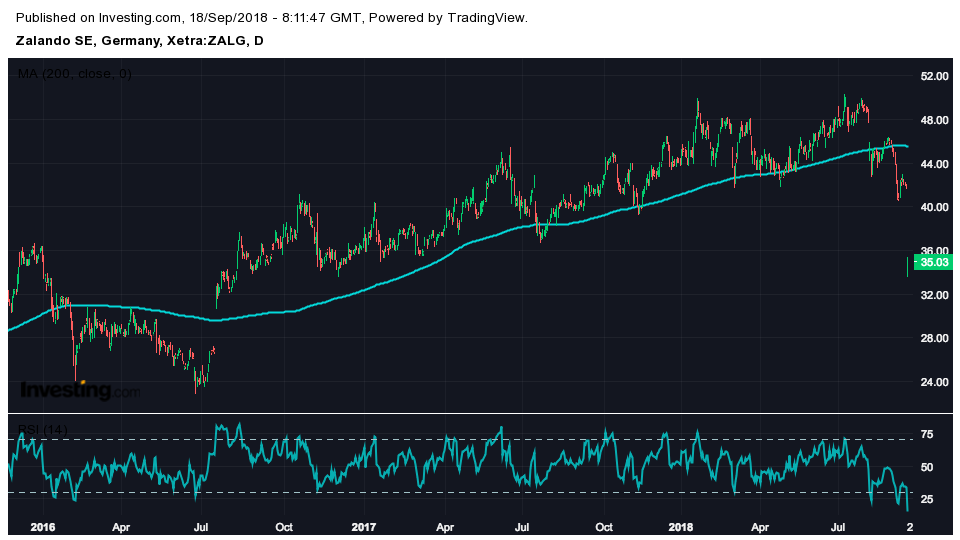Click the 48.00 price axis label

tap(934, 120)
